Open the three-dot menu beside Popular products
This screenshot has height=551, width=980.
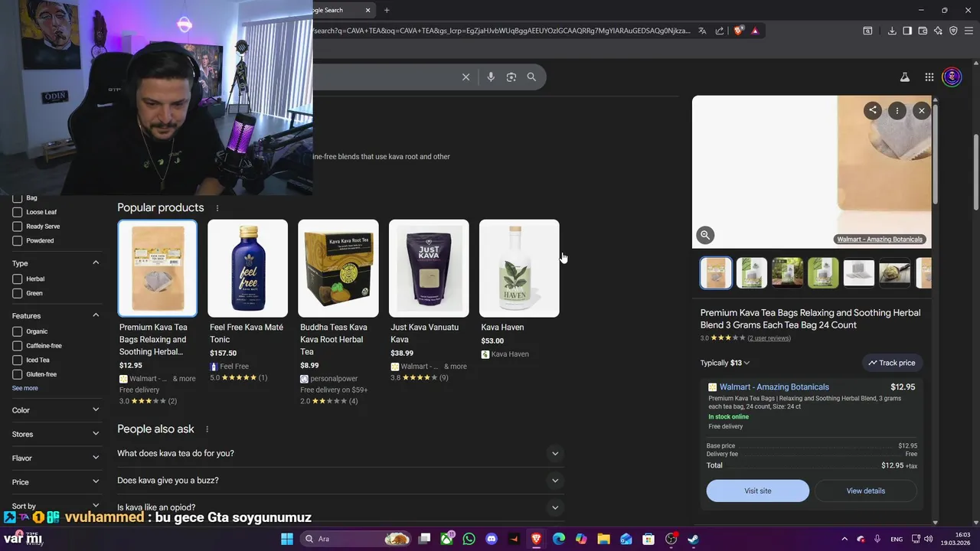click(x=217, y=208)
